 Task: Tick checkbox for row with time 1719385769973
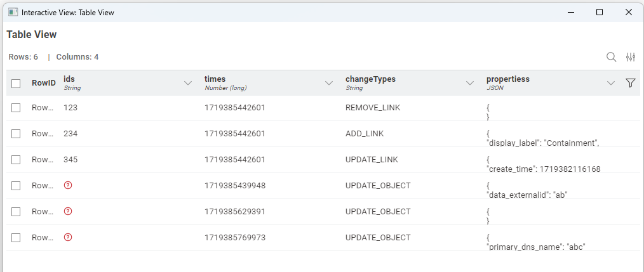16,237
